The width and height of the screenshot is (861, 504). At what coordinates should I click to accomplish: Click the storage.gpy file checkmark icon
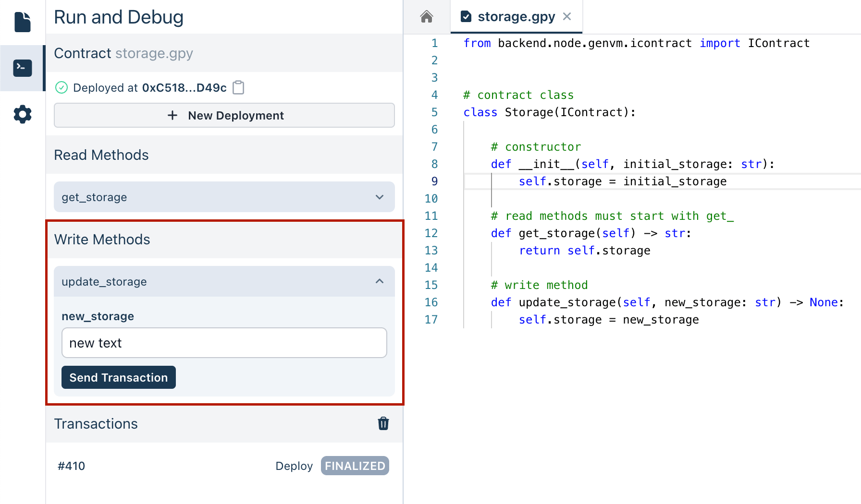point(466,17)
